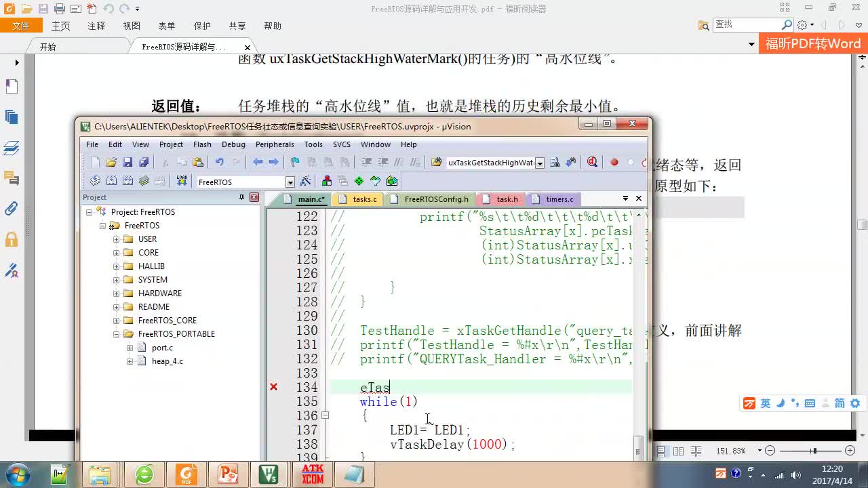Switch to the timers.c editor tab

coord(553,199)
